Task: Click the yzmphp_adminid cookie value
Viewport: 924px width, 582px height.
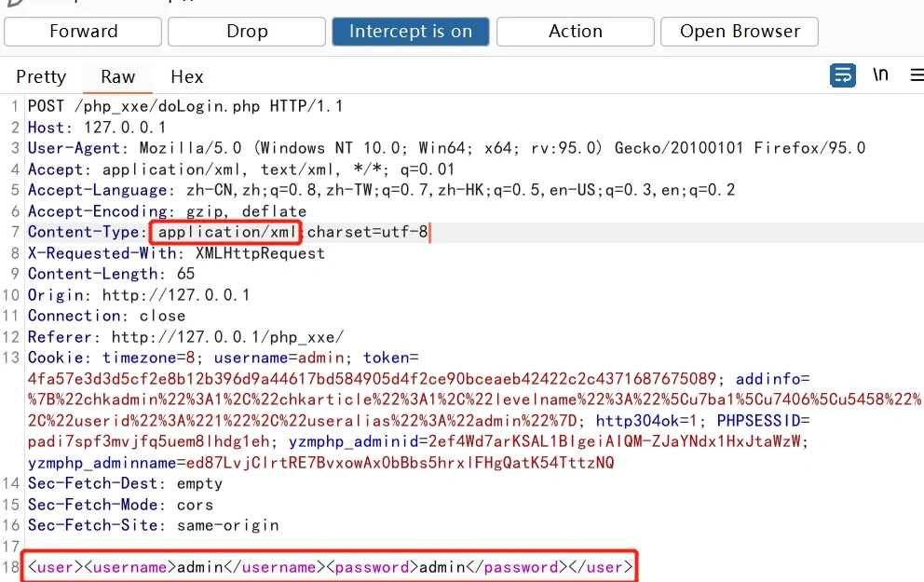Action: [615, 441]
